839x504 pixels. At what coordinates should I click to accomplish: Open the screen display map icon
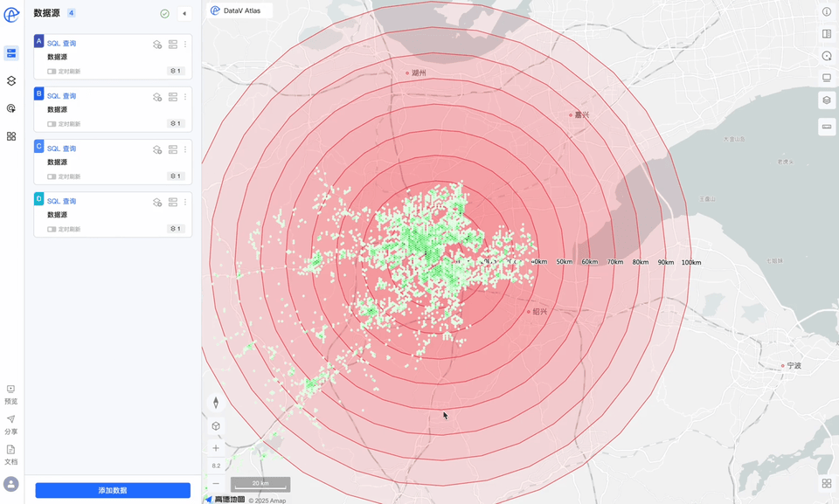pos(827,78)
